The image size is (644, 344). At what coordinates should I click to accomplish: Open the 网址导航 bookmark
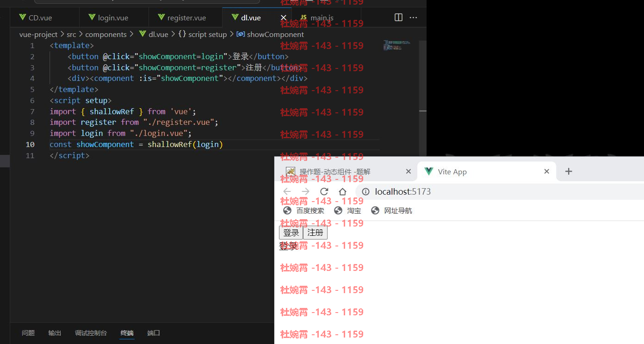[x=391, y=211]
